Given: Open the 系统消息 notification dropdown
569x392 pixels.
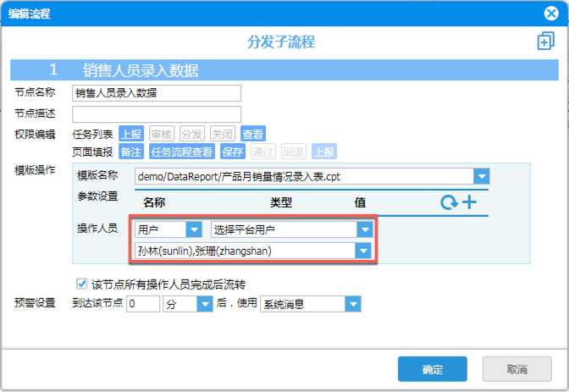Looking at the screenshot, I should click(x=353, y=304).
